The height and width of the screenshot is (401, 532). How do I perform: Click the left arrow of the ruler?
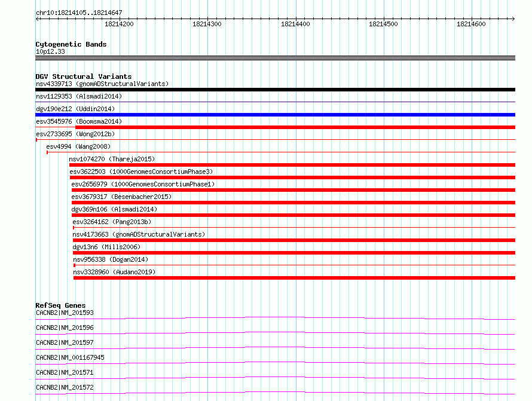pyautogui.click(x=37, y=19)
